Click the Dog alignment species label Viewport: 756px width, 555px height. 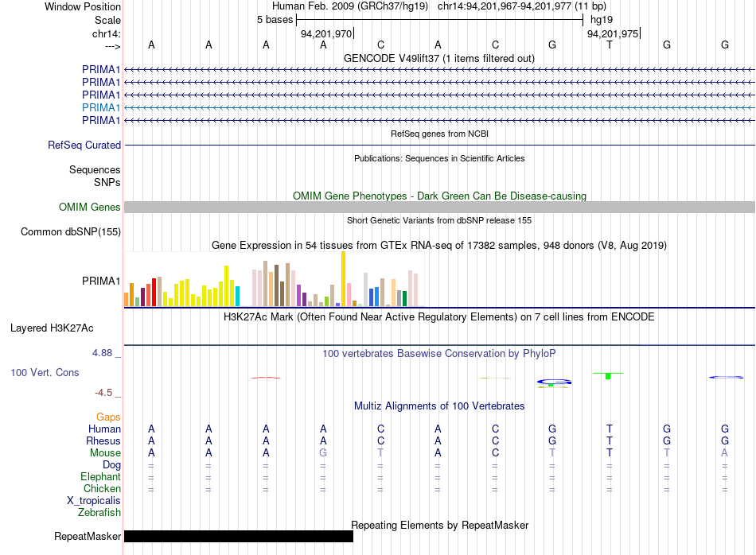pyautogui.click(x=111, y=465)
